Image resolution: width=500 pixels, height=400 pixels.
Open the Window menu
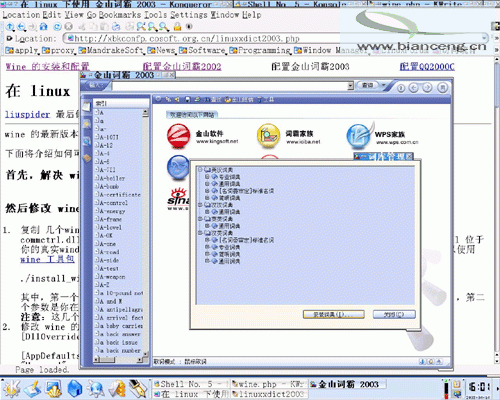coord(225,15)
